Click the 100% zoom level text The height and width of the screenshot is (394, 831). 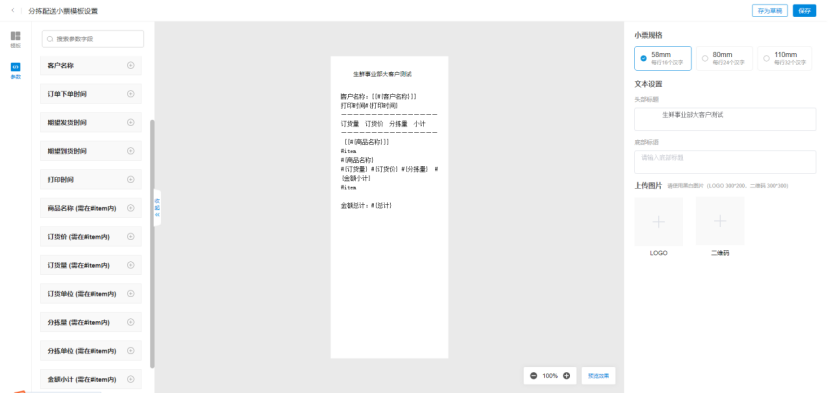[550, 375]
